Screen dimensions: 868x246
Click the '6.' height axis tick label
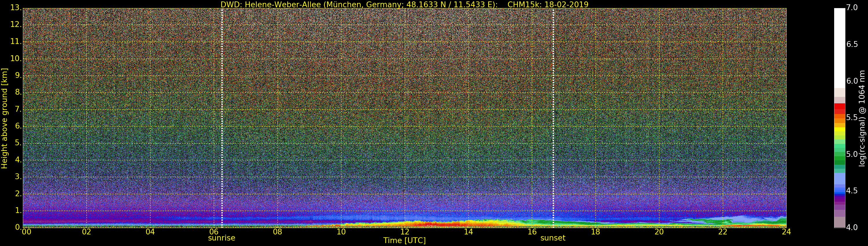[18, 126]
